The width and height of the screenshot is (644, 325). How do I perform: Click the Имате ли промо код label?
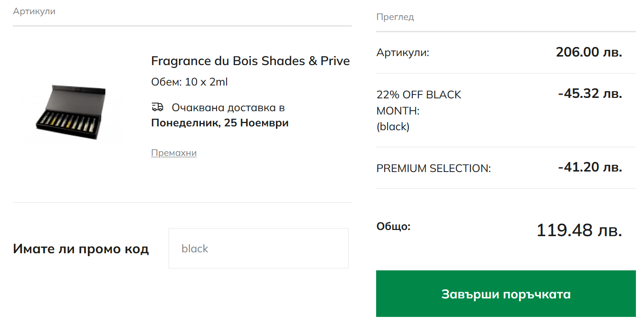[81, 249]
